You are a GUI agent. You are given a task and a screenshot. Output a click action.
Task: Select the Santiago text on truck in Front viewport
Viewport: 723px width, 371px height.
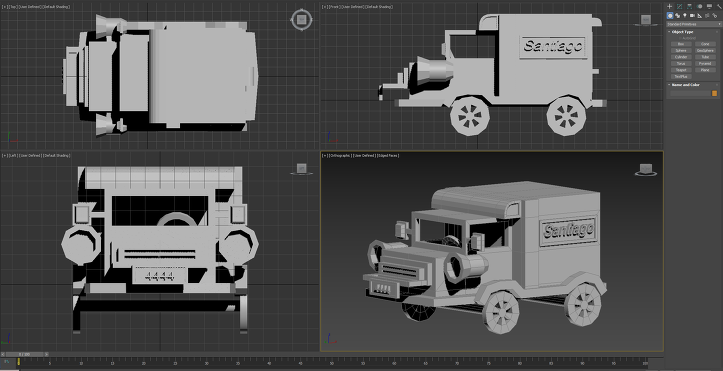click(x=553, y=47)
